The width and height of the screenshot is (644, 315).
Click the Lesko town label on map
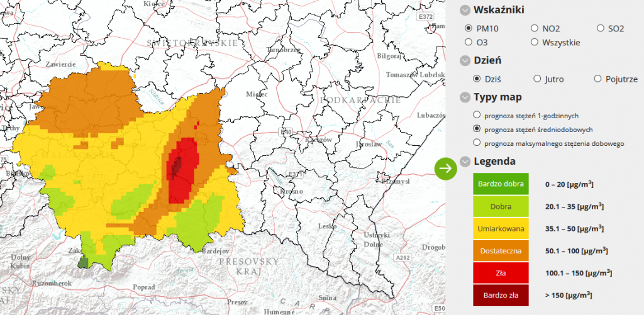(x=328, y=226)
